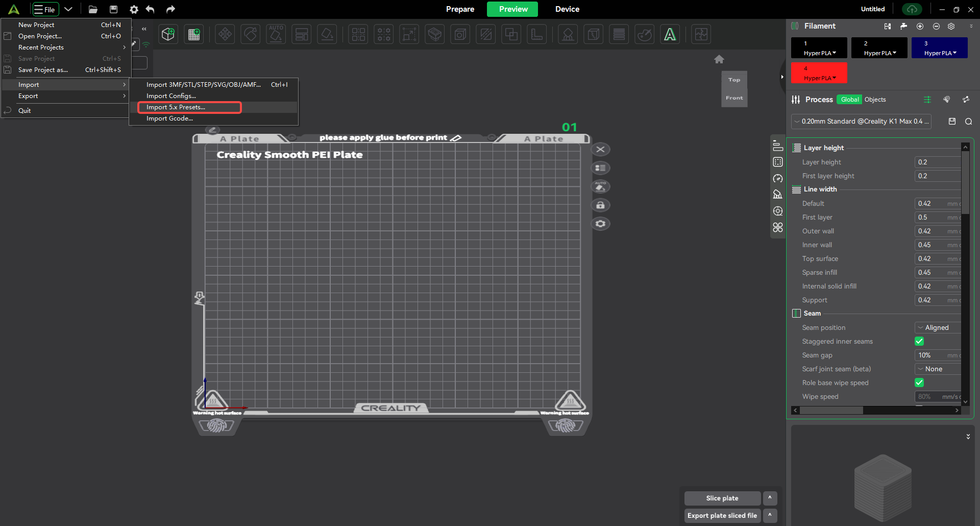Click the Layer height value field
Image resolution: width=980 pixels, height=526 pixels.
[938, 162]
